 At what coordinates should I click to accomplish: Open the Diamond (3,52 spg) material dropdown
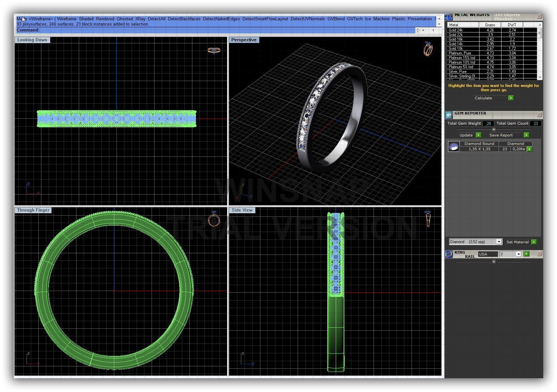pyautogui.click(x=499, y=242)
